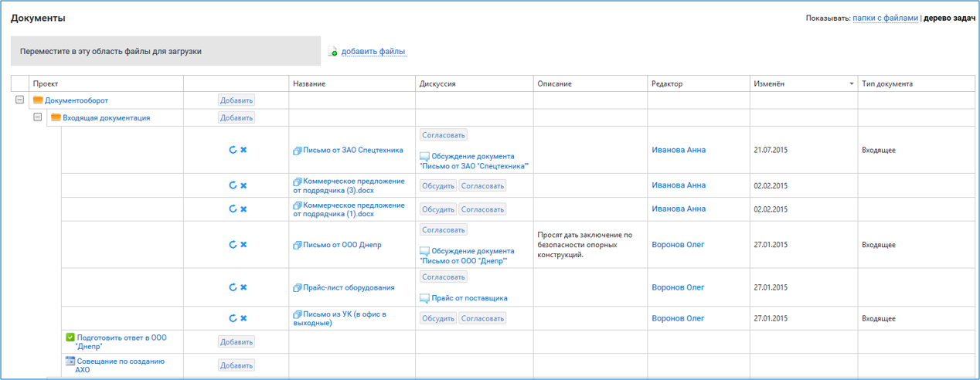Click Согласовать for Письмо от ЗАО Спецтехника
Viewport: 980px width, 380px height.
444,135
